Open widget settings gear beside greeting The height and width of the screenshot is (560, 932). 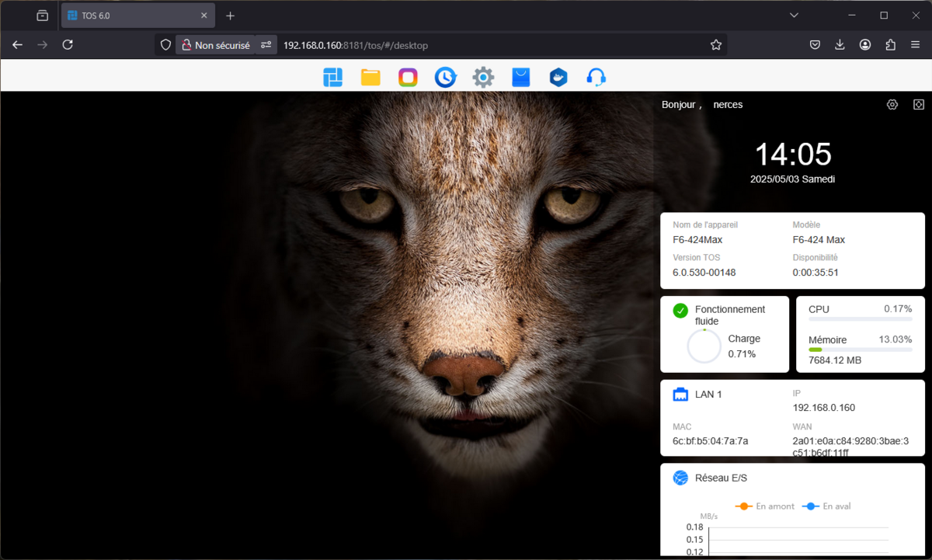[x=892, y=105]
